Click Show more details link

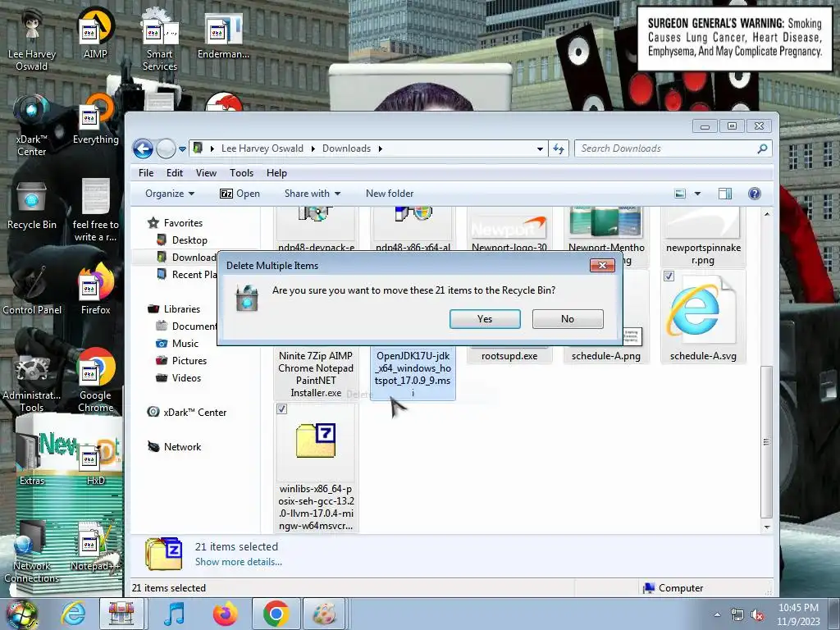pyautogui.click(x=239, y=561)
